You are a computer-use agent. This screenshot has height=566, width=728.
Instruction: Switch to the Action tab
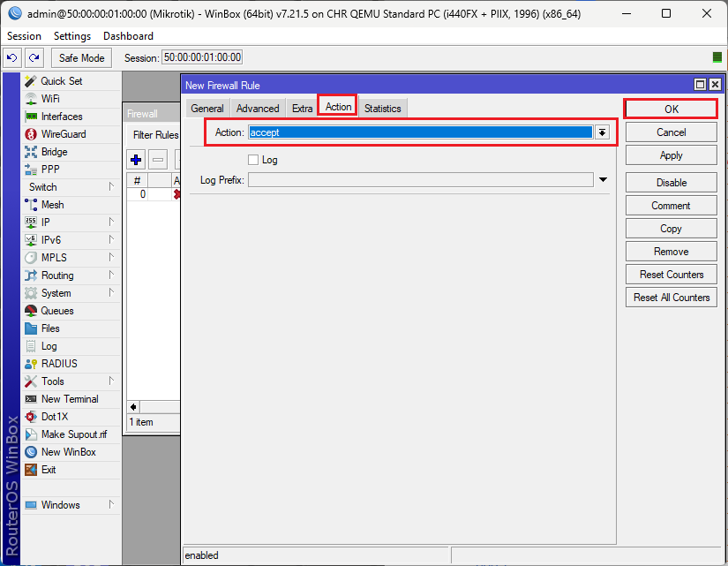(338, 107)
